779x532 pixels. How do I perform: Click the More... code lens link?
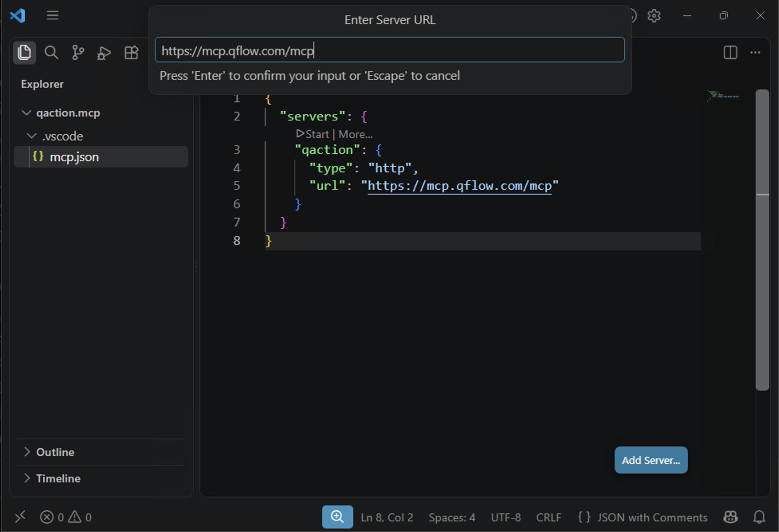click(355, 134)
